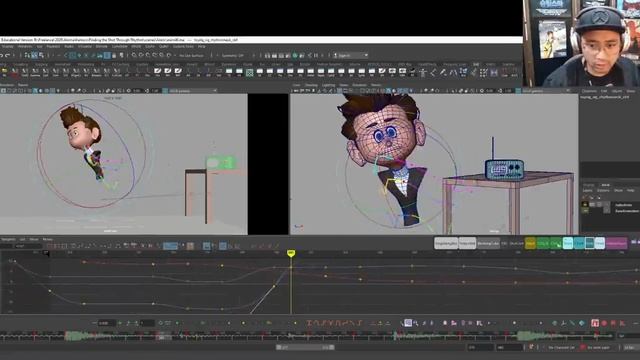
Task: Open the Lighting menu of the right viewport
Action: click(x=328, y=85)
